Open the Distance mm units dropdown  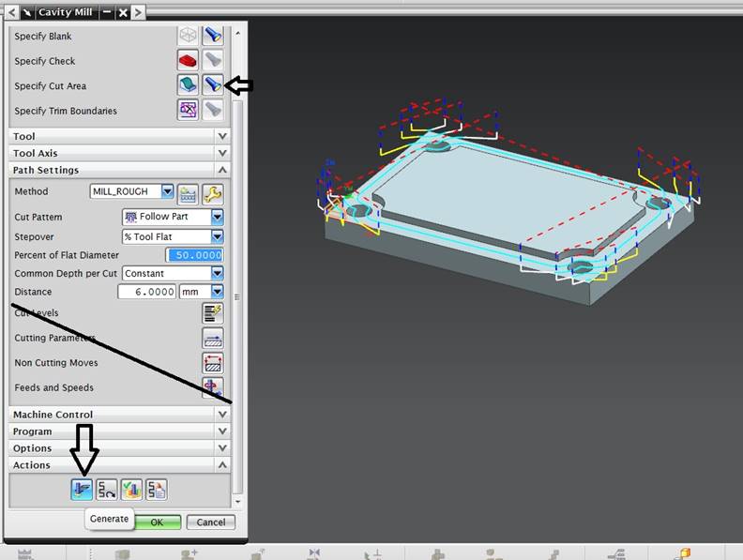pyautogui.click(x=217, y=292)
